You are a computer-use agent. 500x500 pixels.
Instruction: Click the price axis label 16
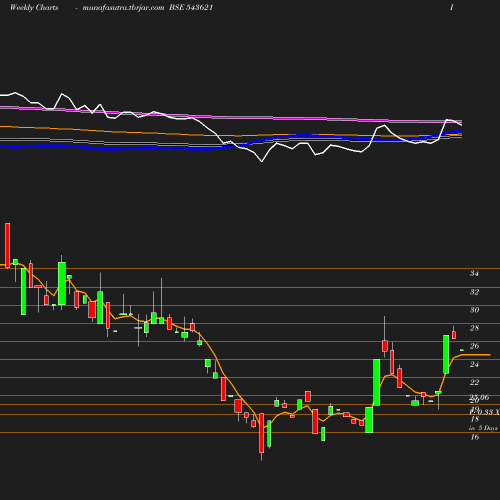click(x=475, y=437)
